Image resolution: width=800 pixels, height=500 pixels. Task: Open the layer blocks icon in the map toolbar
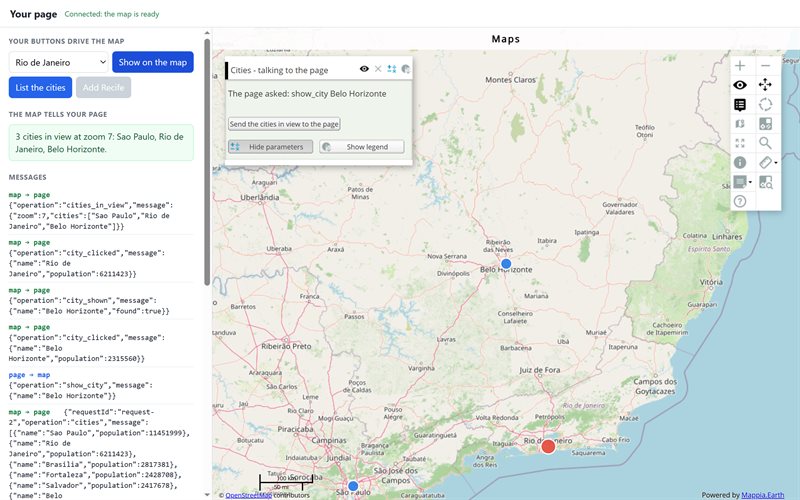pos(765,124)
